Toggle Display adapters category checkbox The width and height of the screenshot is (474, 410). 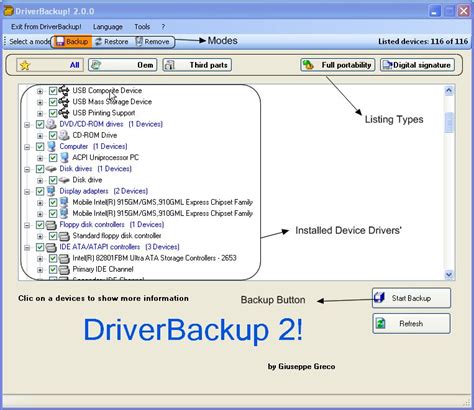click(x=40, y=191)
